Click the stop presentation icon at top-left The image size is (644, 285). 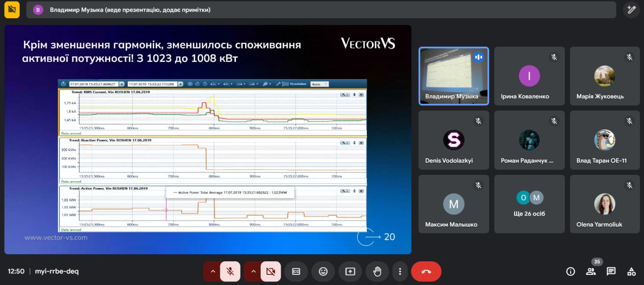click(12, 10)
